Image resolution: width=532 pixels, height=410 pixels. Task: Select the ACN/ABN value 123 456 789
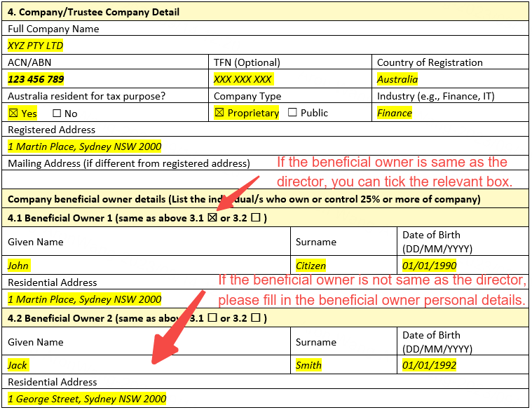pyautogui.click(x=36, y=79)
